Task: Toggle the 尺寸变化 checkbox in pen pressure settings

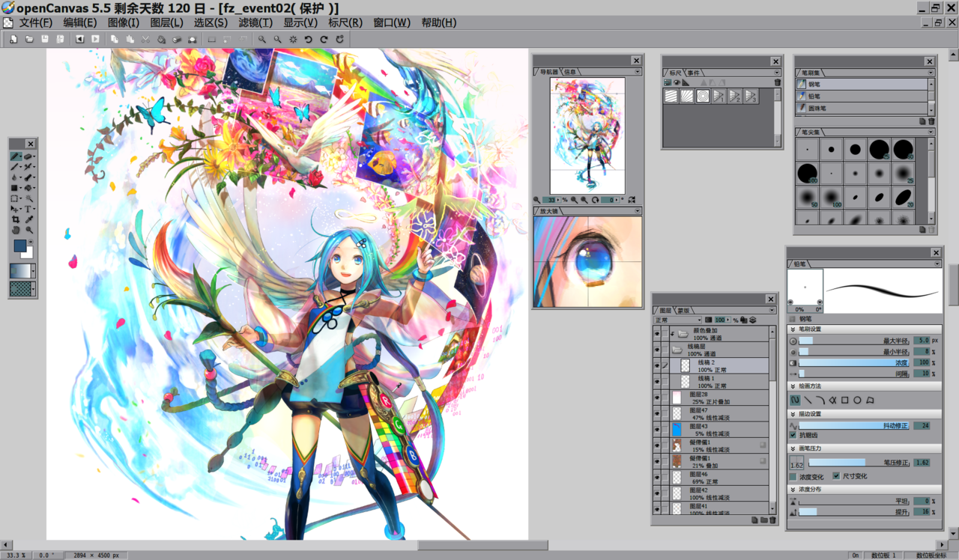Action: tap(836, 476)
